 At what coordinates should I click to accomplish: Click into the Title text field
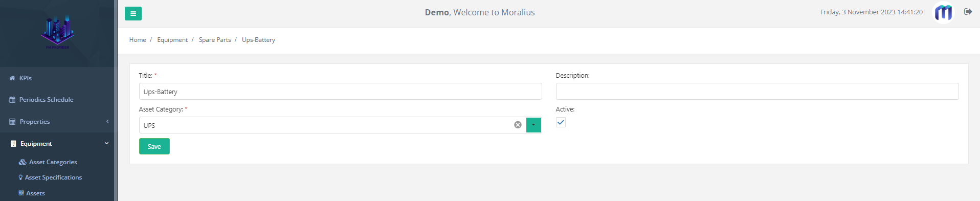tap(340, 92)
